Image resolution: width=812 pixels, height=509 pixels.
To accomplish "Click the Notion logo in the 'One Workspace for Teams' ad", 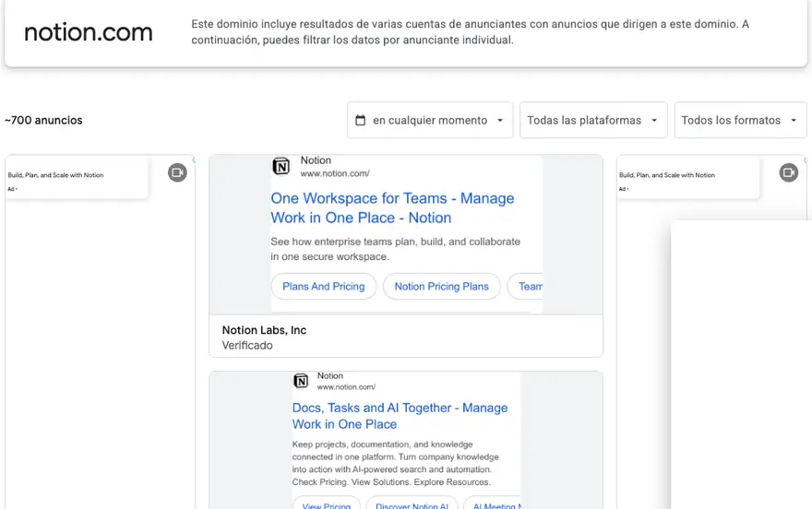I will tap(281, 167).
